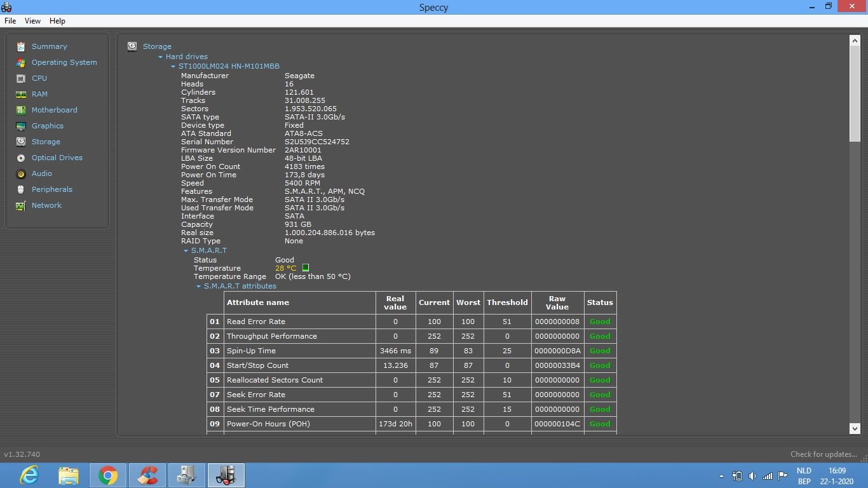
Task: Collapse the S.M.A.R.T section
Action: click(x=186, y=251)
